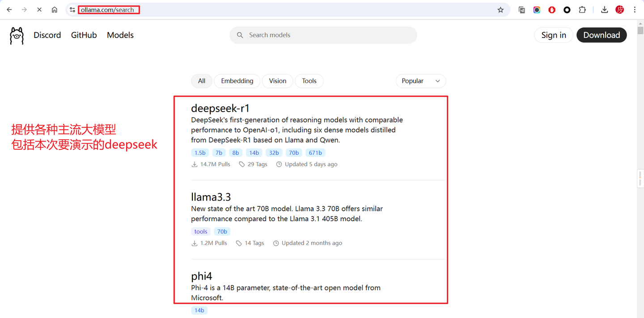Open the Models navigation item
This screenshot has height=318, width=644.
point(120,35)
